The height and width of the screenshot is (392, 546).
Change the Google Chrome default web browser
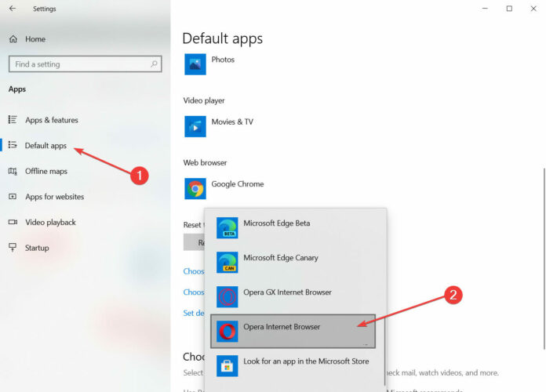(x=238, y=183)
